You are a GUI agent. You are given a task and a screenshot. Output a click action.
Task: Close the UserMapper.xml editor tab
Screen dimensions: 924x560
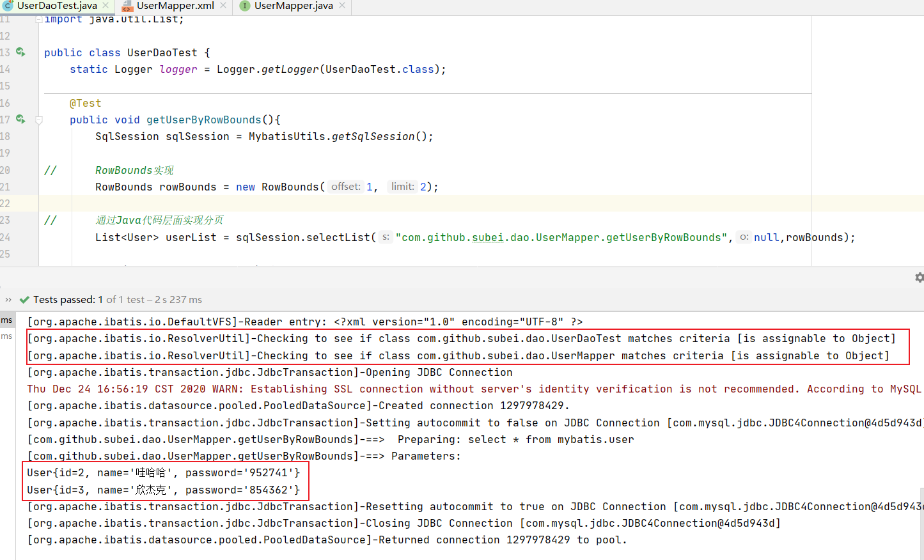pyautogui.click(x=223, y=6)
